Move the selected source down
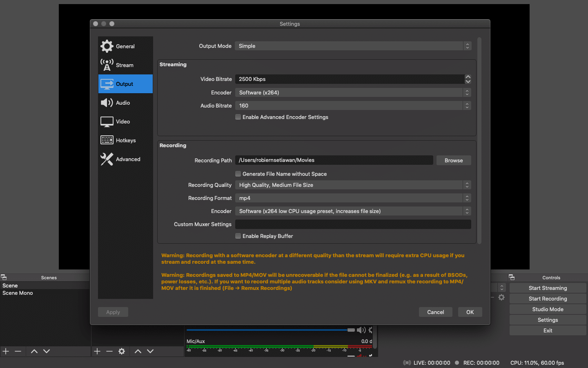The height and width of the screenshot is (368, 588). 150,351
